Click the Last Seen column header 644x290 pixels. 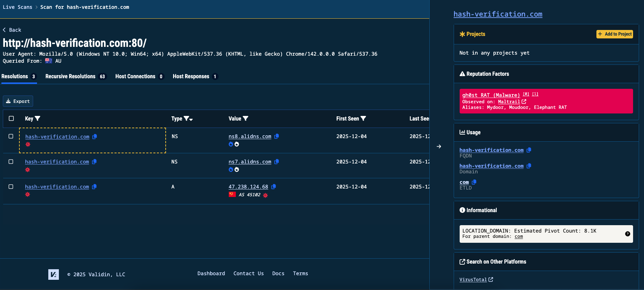click(419, 119)
